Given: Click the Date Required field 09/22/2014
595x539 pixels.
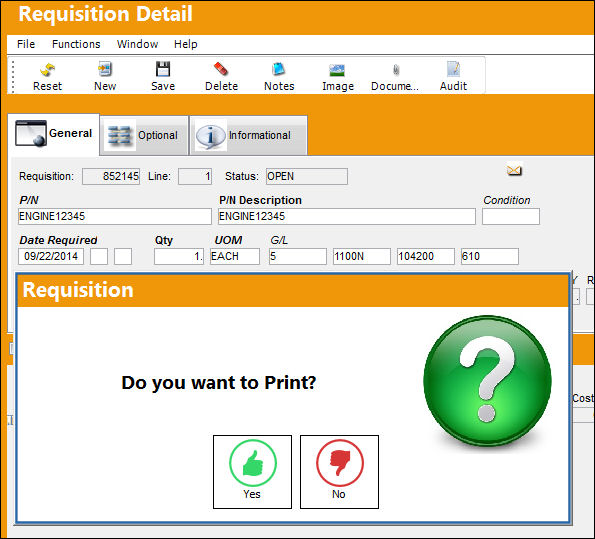Looking at the screenshot, I should point(51,256).
